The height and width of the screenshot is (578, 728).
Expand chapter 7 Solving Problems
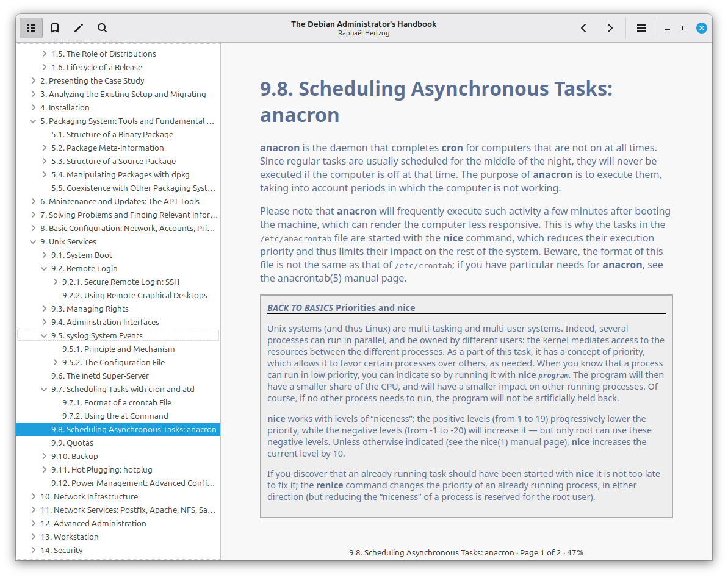coord(33,215)
